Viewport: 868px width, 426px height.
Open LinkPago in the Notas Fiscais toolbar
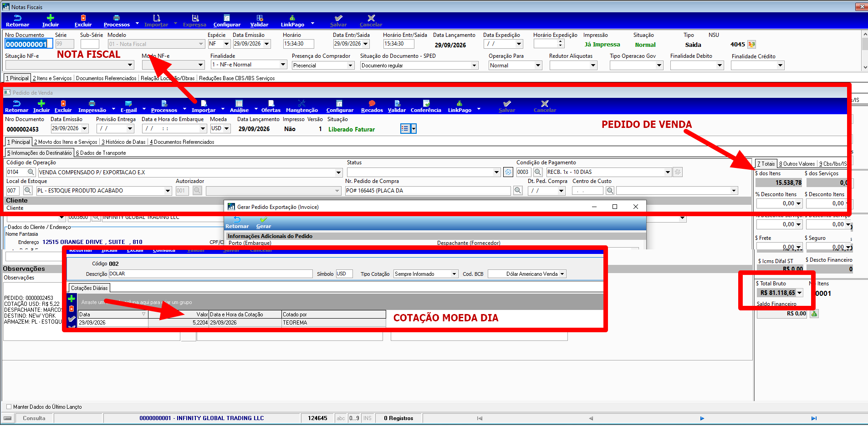(x=292, y=20)
